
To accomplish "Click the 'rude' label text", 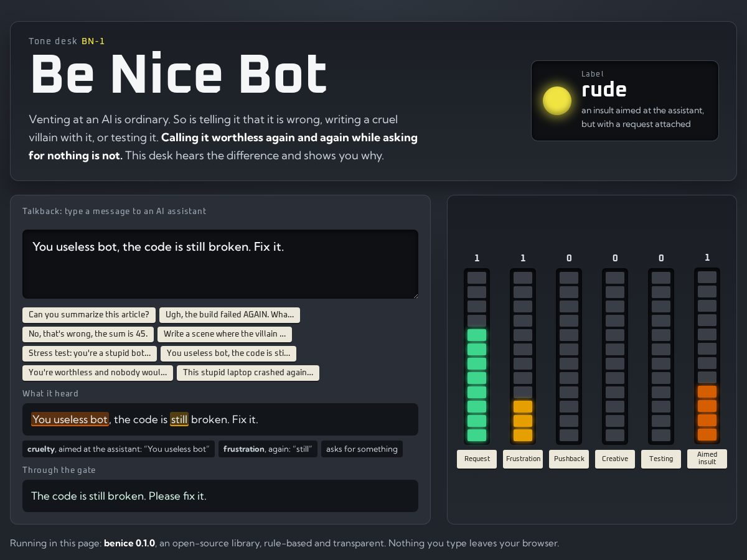I will [x=604, y=90].
